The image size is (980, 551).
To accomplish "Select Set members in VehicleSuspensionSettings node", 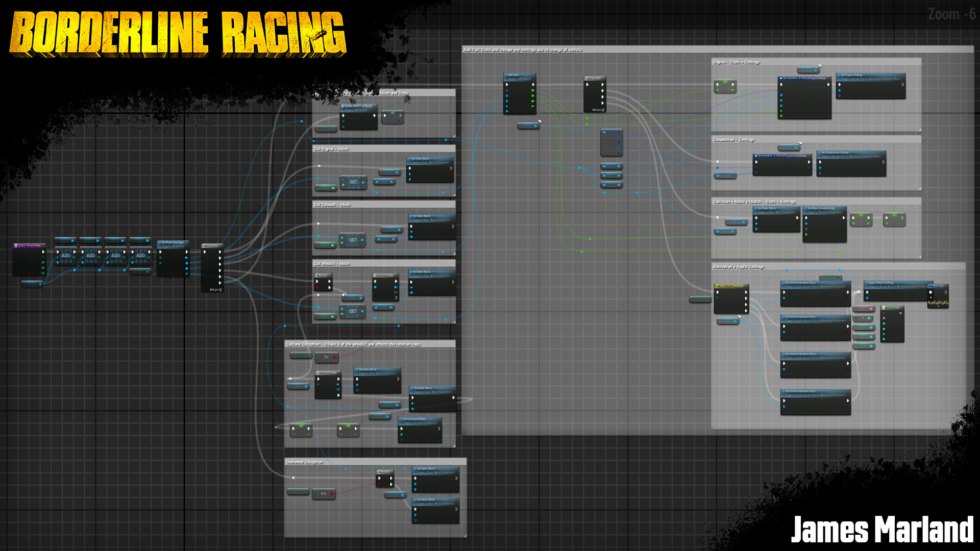I will (782, 164).
